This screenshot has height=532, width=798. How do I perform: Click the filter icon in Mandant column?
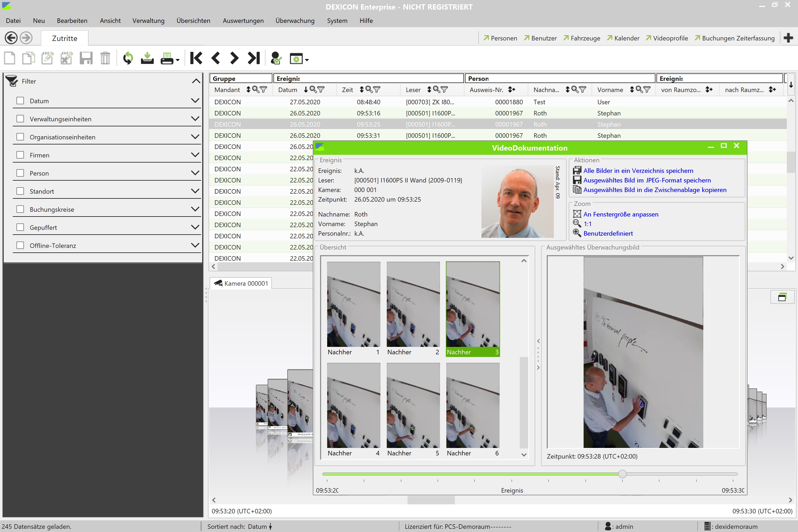coord(263,90)
